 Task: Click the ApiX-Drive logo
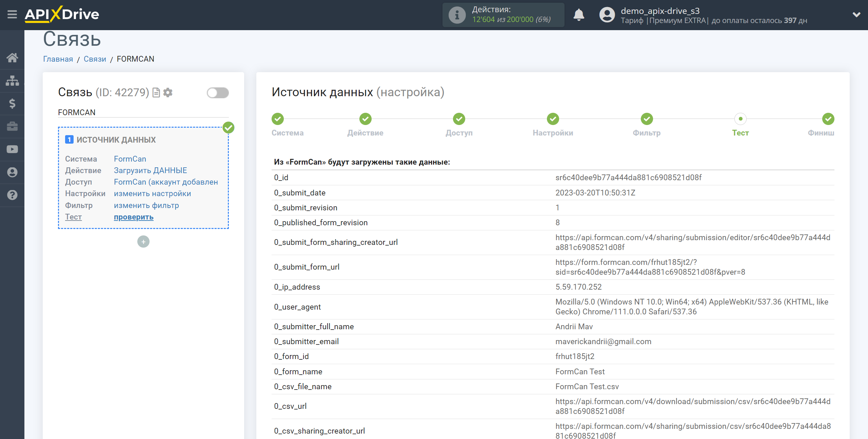point(62,15)
